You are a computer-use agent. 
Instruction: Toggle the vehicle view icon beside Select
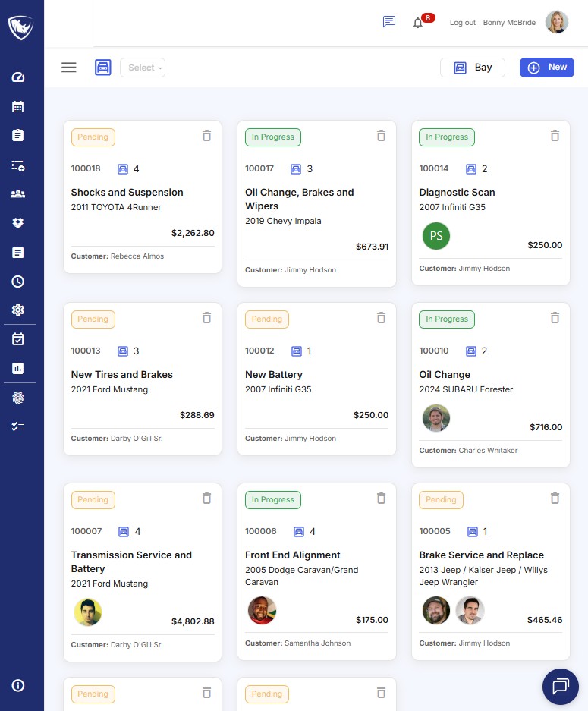(x=103, y=68)
